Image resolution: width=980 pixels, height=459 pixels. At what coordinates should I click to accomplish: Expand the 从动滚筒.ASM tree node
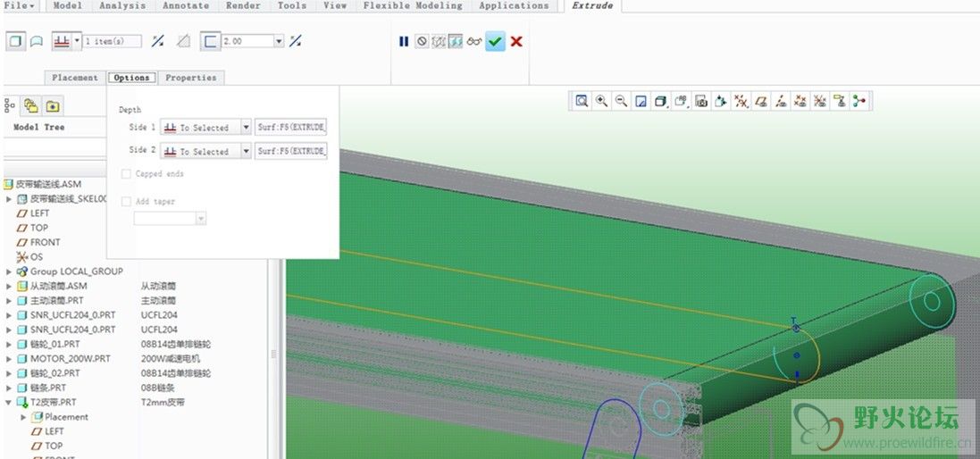(x=9, y=286)
